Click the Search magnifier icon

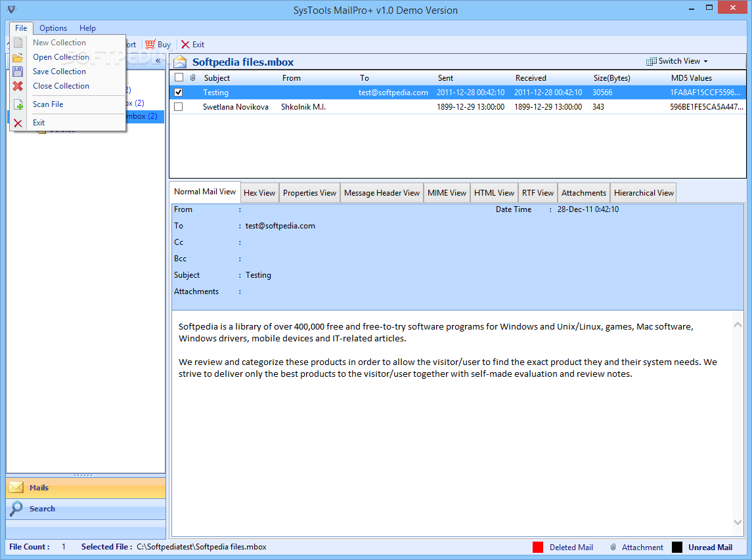[16, 509]
